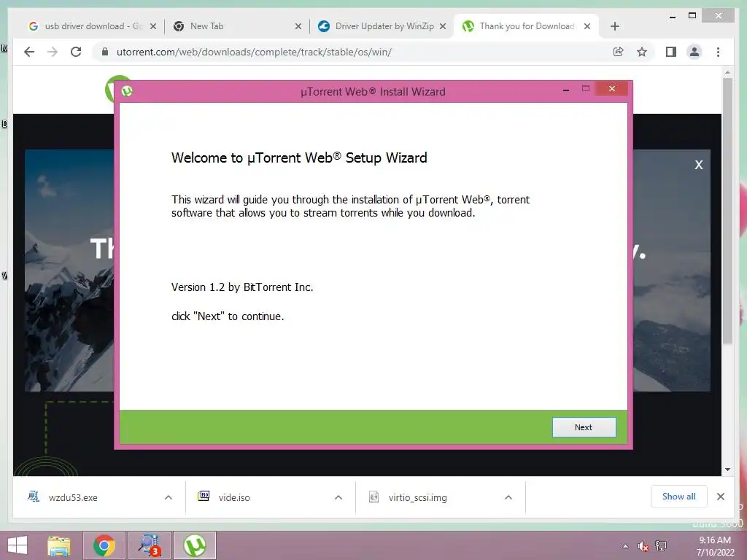This screenshot has width=747, height=560.
Task: Show hidden system tray icons
Action: (625, 546)
